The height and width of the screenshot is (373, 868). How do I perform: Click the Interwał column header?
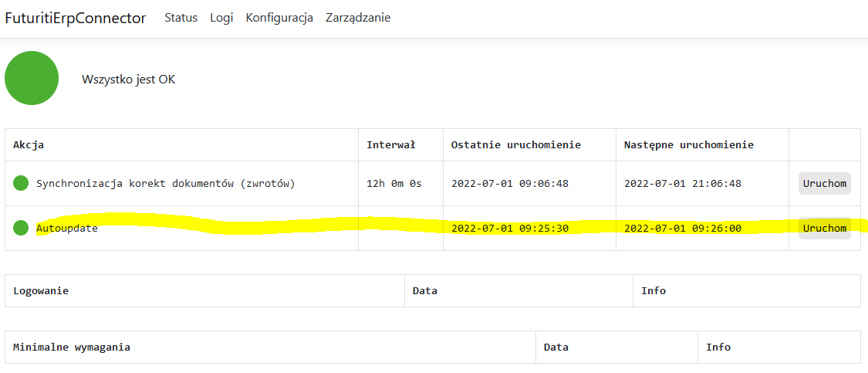[391, 145]
